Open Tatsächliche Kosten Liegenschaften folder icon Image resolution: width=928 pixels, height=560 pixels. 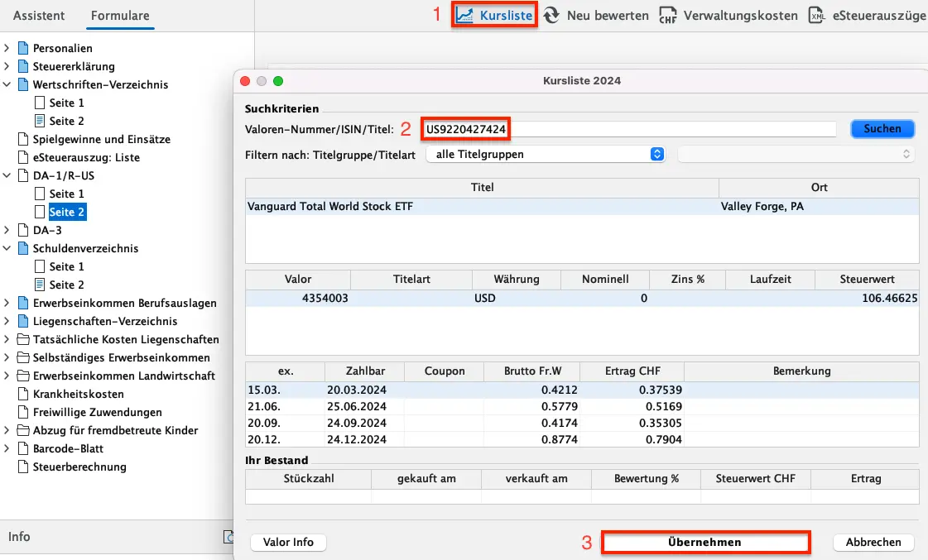pyautogui.click(x=23, y=339)
